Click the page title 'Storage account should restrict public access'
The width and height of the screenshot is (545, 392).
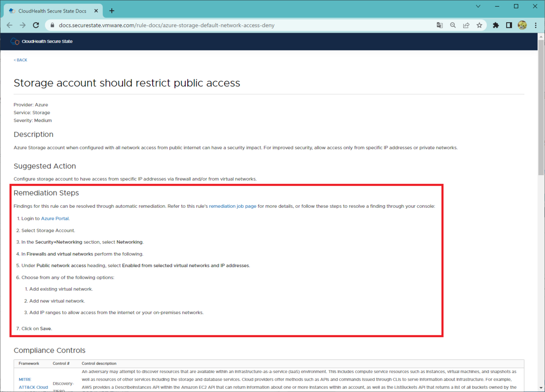coord(127,83)
